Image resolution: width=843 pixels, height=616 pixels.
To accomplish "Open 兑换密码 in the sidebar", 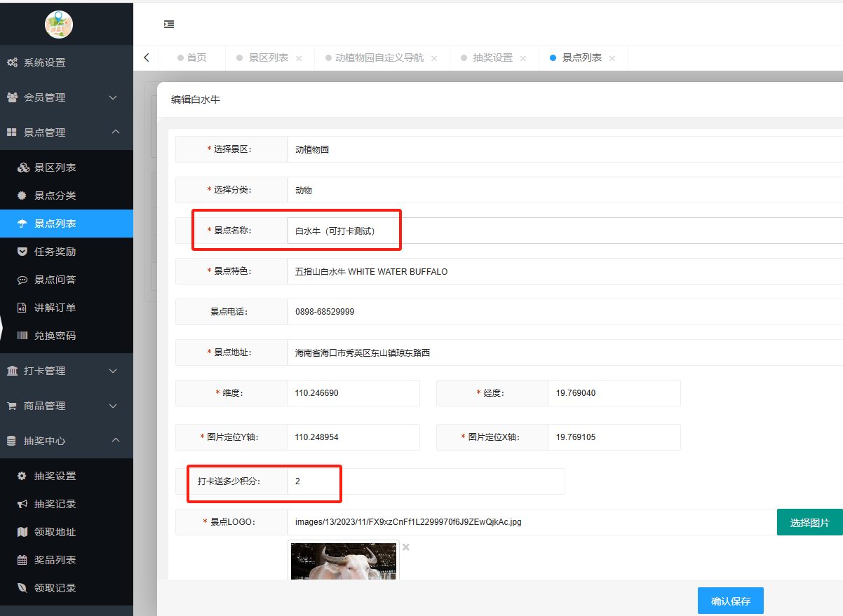I will [67, 336].
